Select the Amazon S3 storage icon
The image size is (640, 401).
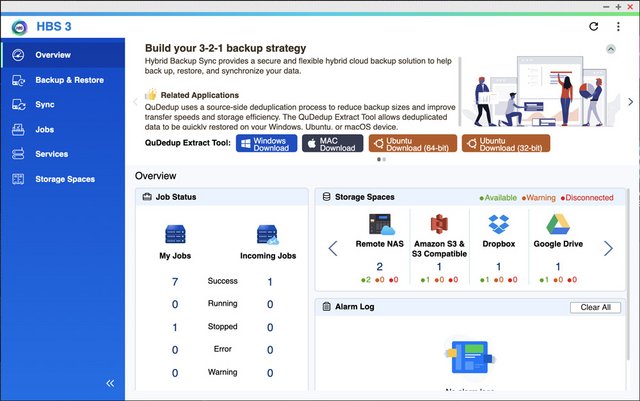(x=439, y=224)
